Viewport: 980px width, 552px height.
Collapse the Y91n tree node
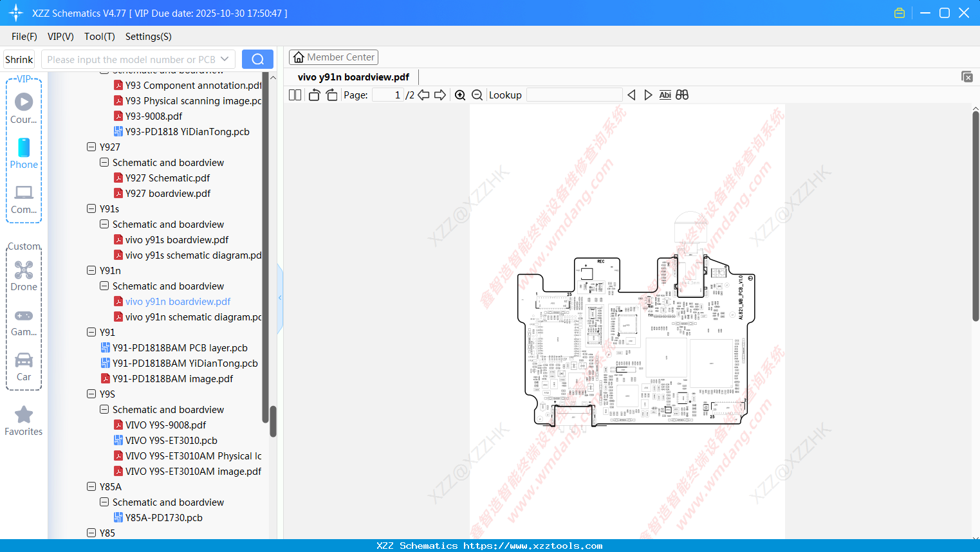(x=91, y=270)
